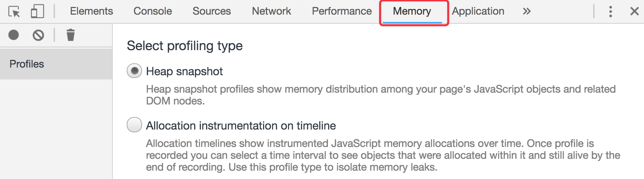Switch to the Elements tab
Screen dimensions: 644x179
92,11
